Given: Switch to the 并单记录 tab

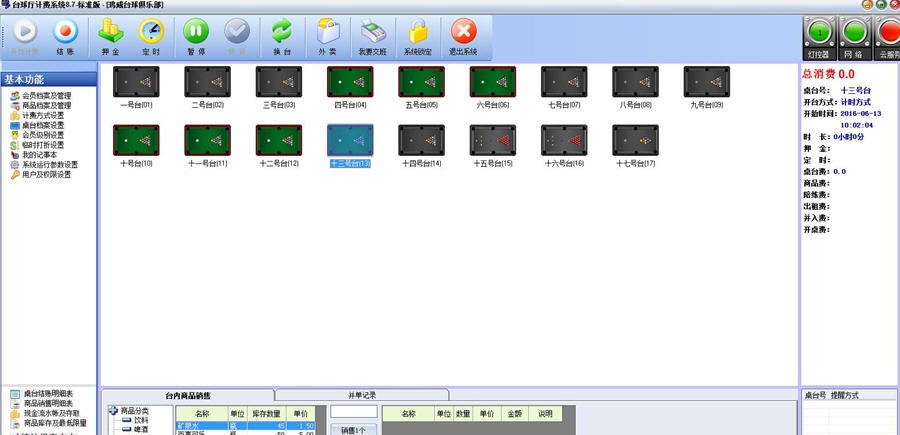Looking at the screenshot, I should point(362,395).
